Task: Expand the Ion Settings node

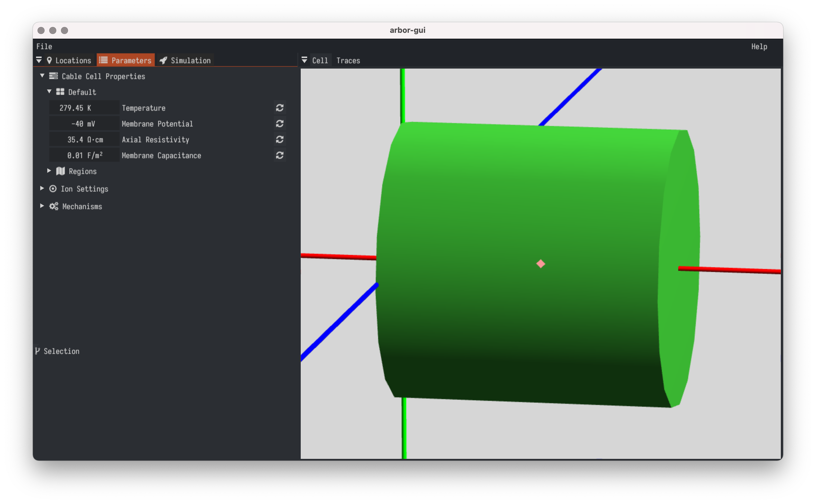Action: click(42, 188)
